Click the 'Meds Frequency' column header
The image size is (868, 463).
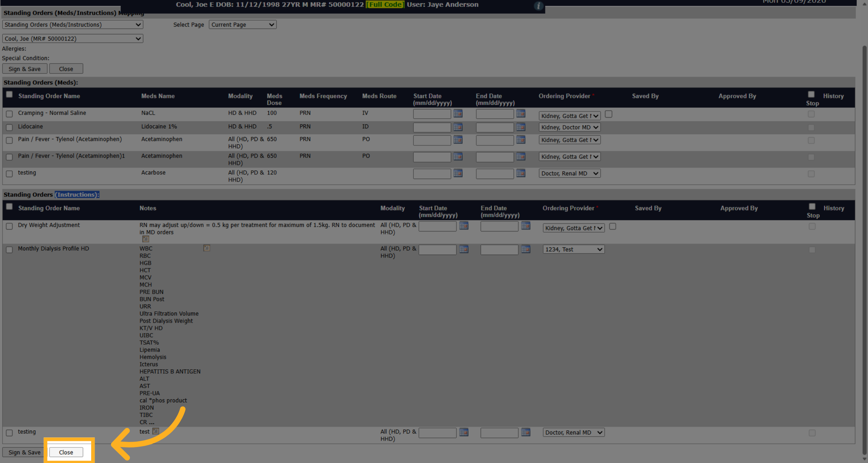point(323,96)
